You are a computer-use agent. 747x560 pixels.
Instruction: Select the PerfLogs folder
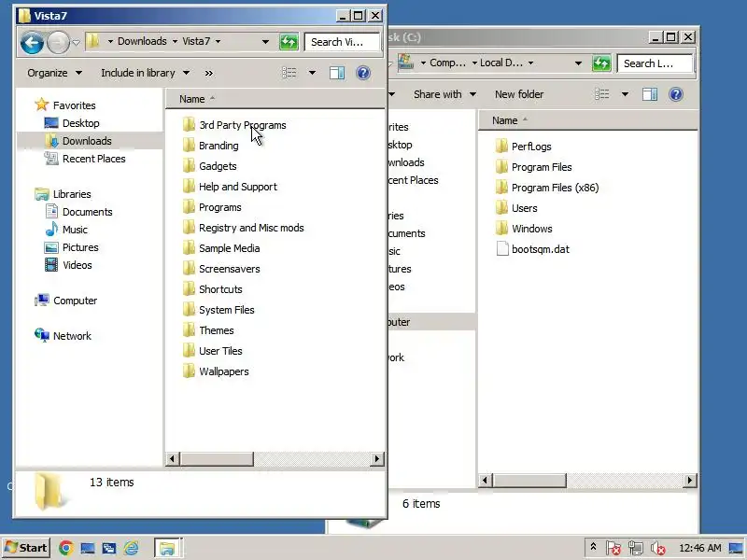pos(523,147)
